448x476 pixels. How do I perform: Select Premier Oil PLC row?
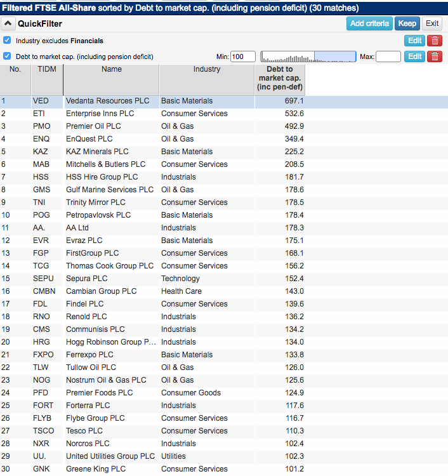point(224,126)
